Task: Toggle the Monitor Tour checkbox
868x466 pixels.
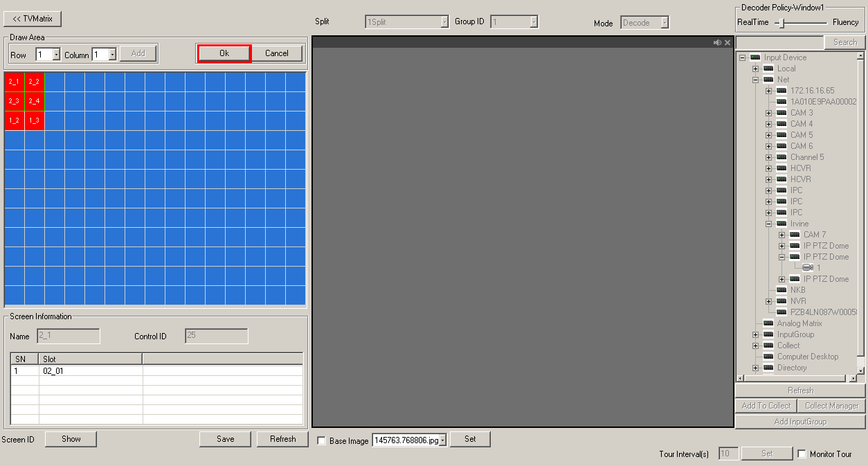Action: pyautogui.click(x=802, y=454)
